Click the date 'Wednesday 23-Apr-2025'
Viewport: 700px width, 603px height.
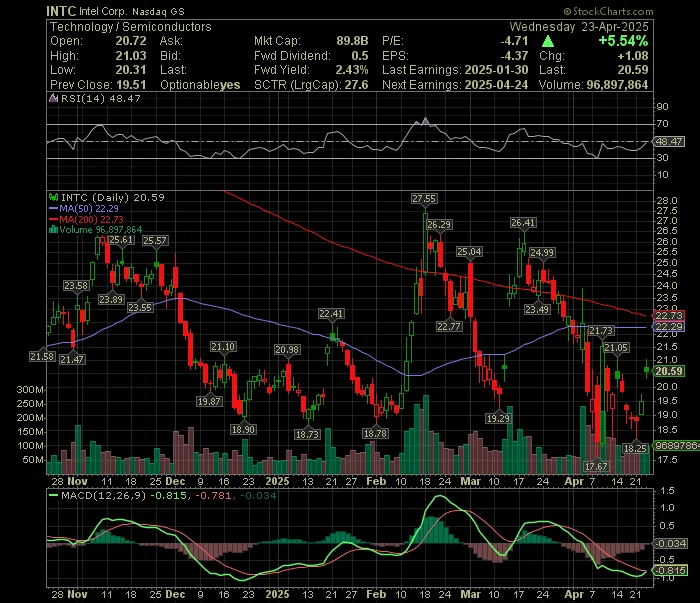click(579, 27)
